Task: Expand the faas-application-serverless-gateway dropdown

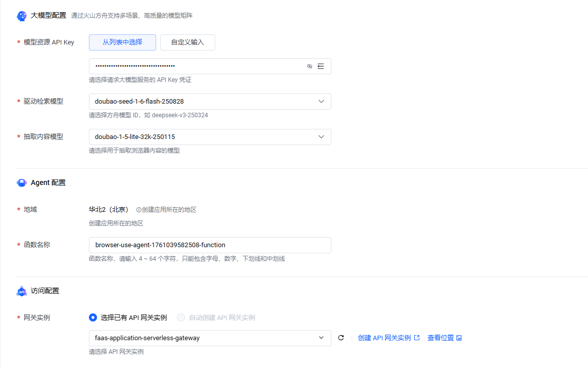Action: tap(321, 338)
